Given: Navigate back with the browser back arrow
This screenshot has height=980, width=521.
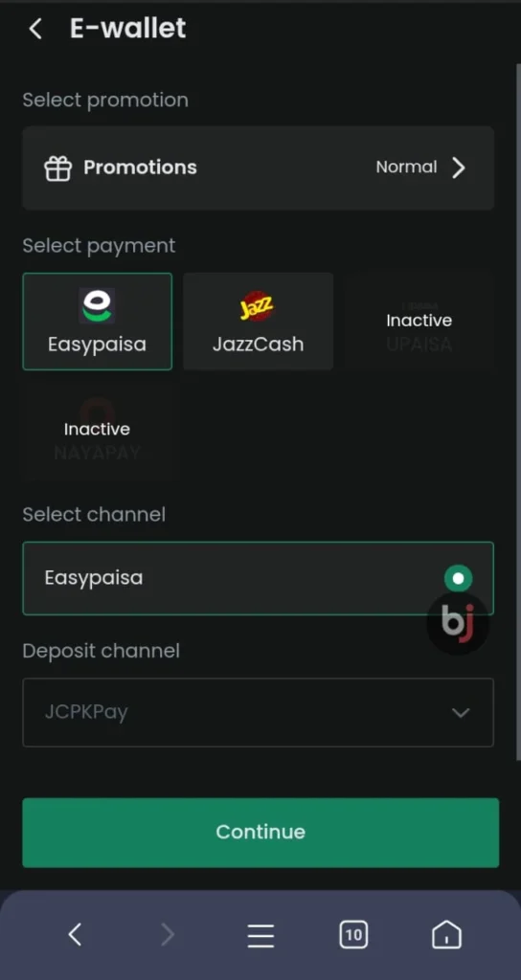Looking at the screenshot, I should 75,935.
